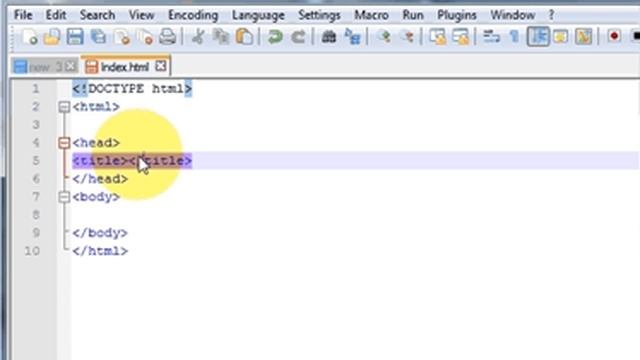Click line number 10 in the margin
The image size is (640, 360).
coord(32,251)
